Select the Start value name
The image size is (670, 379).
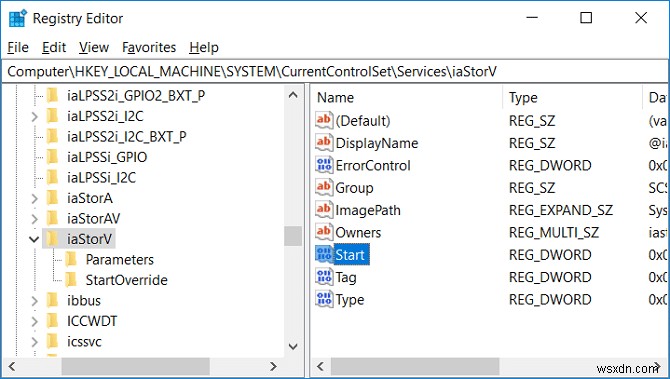click(350, 255)
